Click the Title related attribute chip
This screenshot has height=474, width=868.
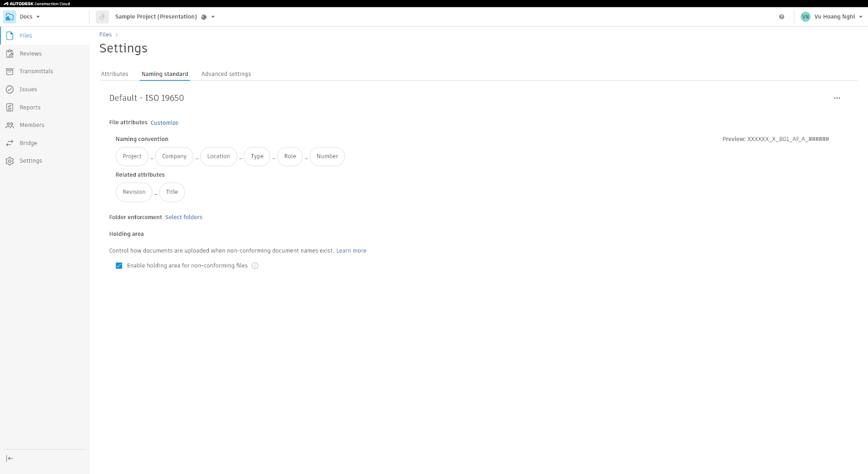pos(172,193)
